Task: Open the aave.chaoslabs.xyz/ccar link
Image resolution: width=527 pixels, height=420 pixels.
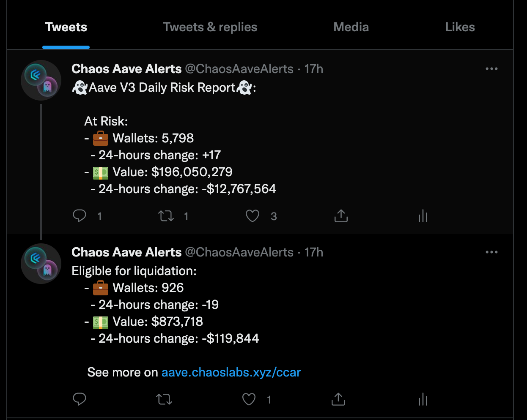Action: coord(231,372)
